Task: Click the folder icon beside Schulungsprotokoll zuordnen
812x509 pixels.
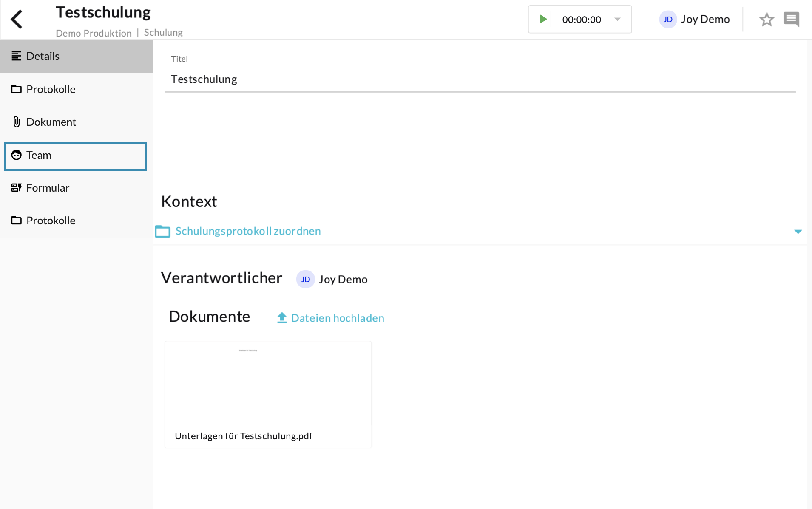Action: coord(162,232)
